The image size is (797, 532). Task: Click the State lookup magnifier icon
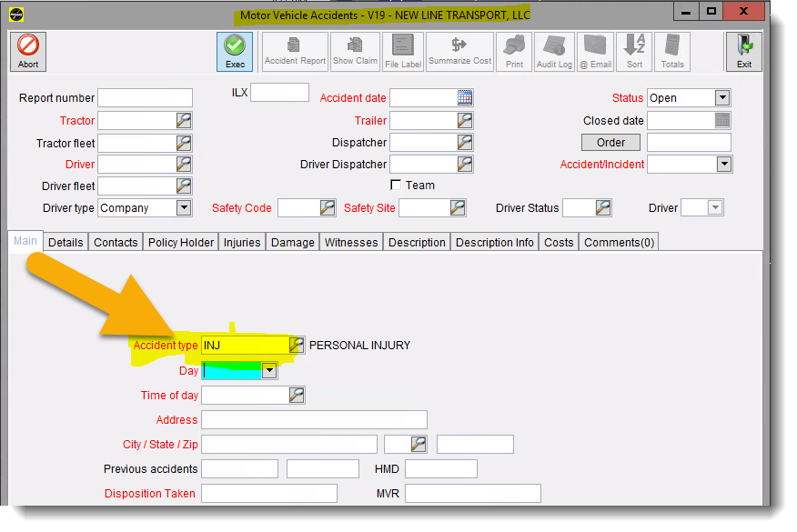(419, 444)
